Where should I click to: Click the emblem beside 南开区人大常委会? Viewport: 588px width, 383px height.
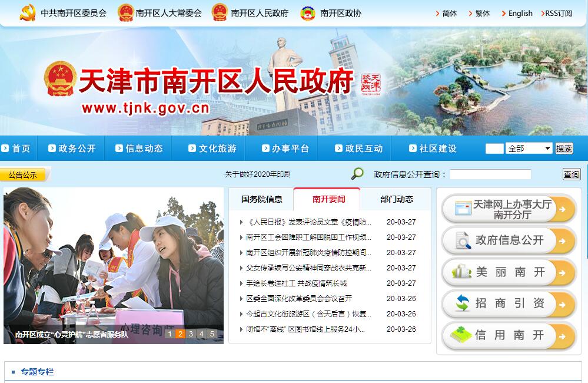[125, 12]
